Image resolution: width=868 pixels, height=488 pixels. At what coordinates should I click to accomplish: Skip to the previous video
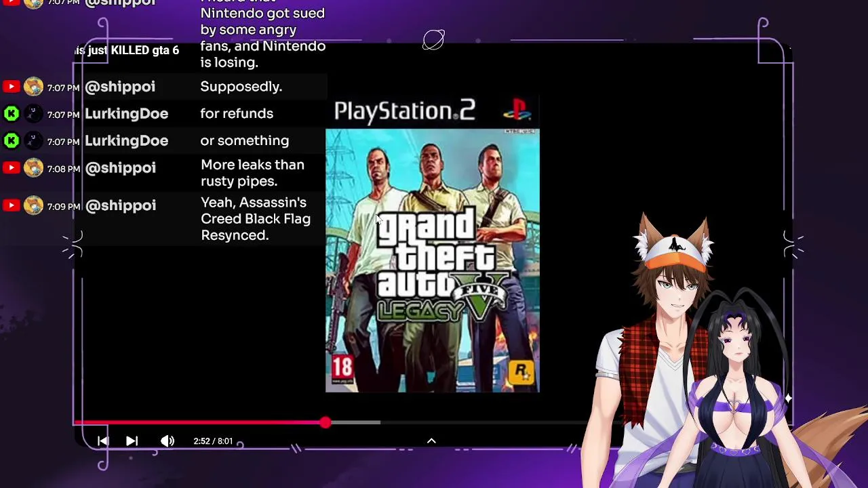(102, 441)
